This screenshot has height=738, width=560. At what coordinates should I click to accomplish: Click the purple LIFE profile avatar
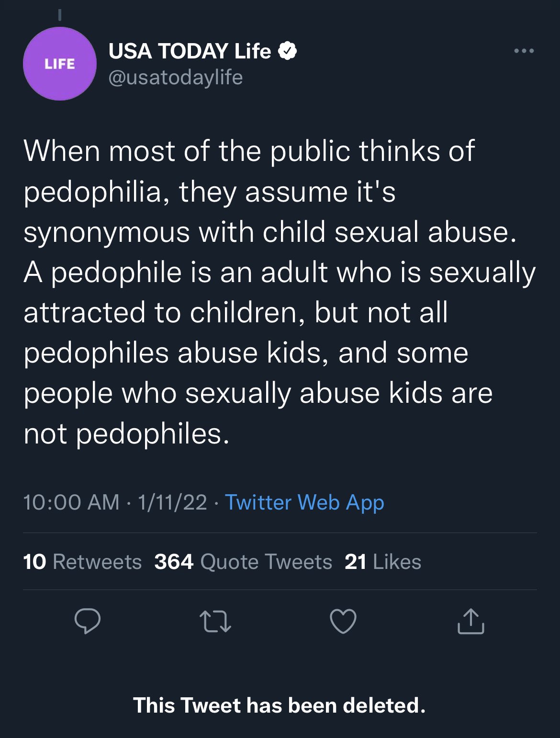(x=60, y=64)
